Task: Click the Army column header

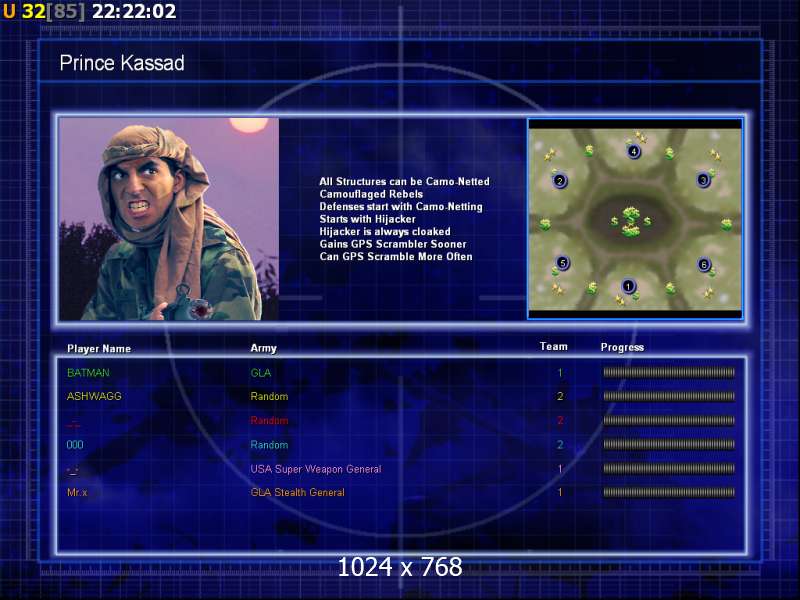Action: point(263,348)
